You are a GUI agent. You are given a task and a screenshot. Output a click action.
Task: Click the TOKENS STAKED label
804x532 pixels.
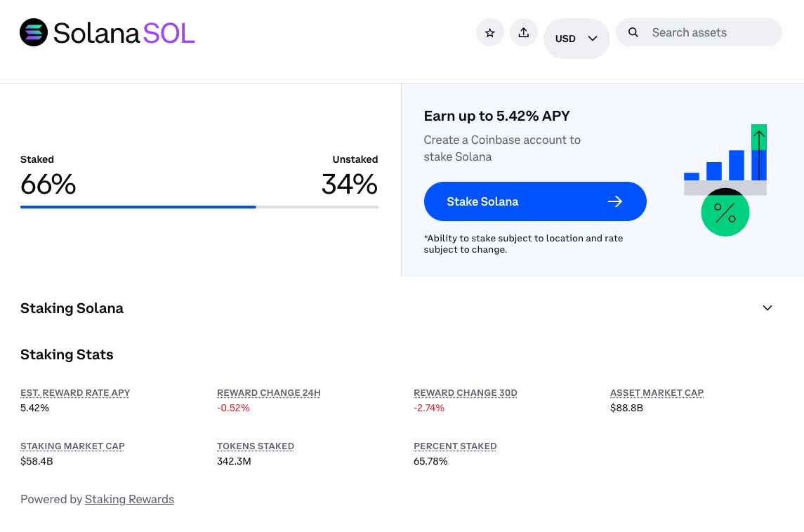(256, 446)
